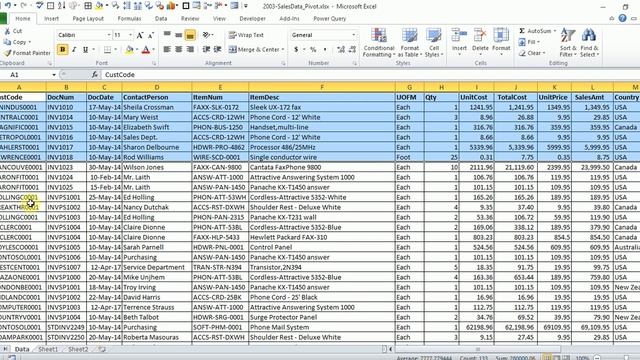Open the Number Format General dropdown
The width and height of the screenshot is (640, 360).
[x=353, y=35]
